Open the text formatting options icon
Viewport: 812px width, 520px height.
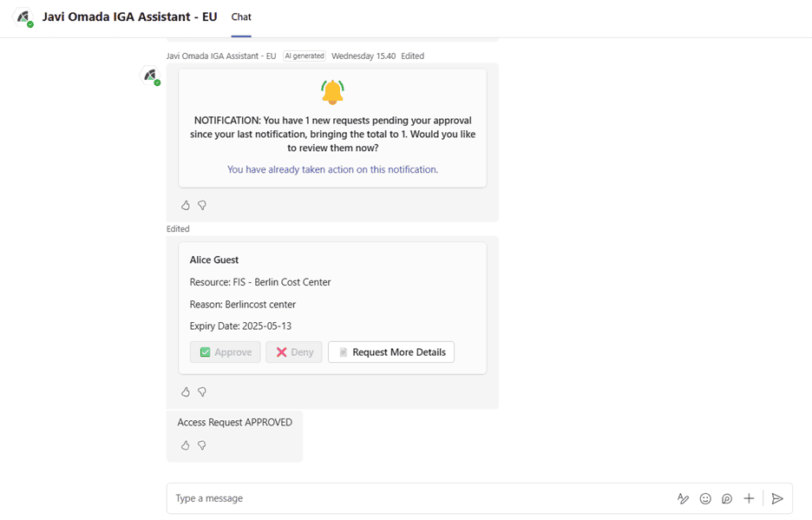click(683, 499)
